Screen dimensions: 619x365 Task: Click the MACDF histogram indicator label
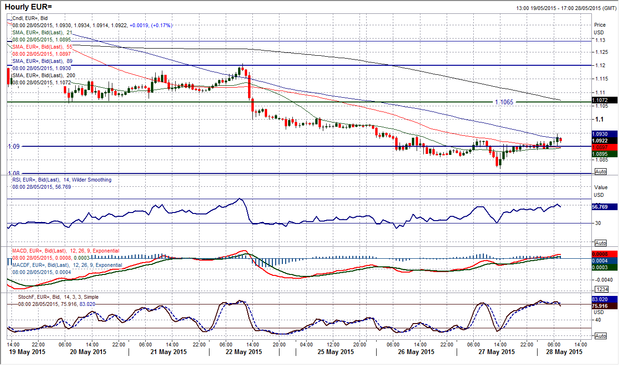(x=67, y=265)
